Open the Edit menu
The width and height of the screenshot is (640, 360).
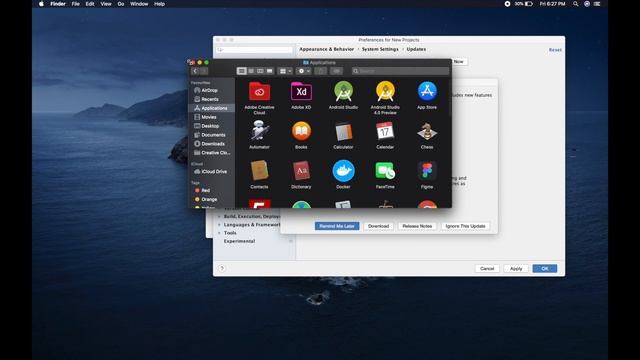(90, 4)
